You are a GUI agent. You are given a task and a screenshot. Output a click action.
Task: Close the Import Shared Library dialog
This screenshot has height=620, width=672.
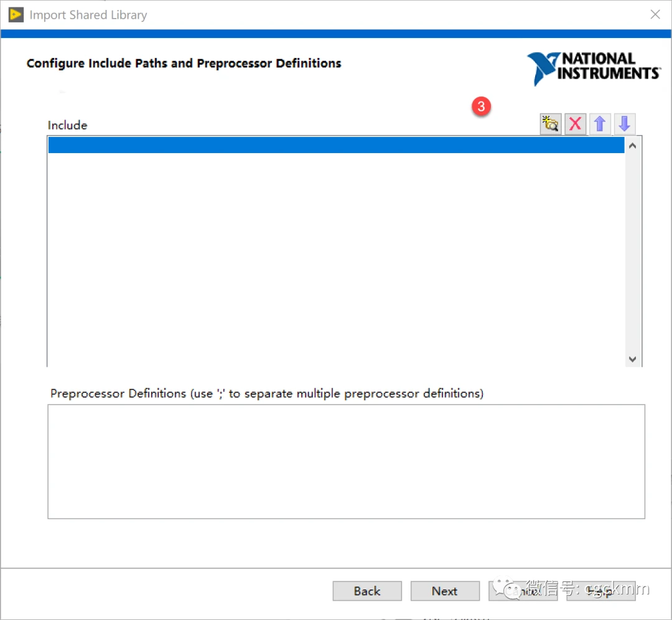click(655, 14)
